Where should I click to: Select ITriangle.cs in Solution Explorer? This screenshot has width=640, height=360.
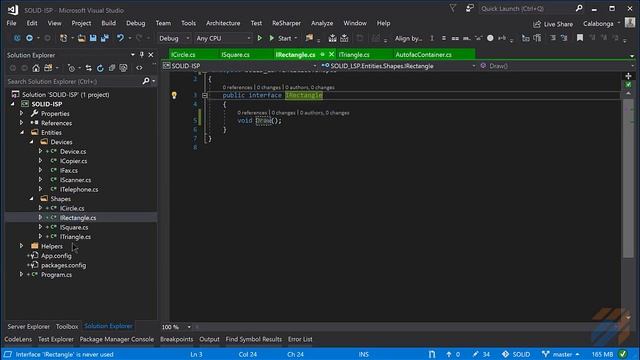(x=75, y=237)
